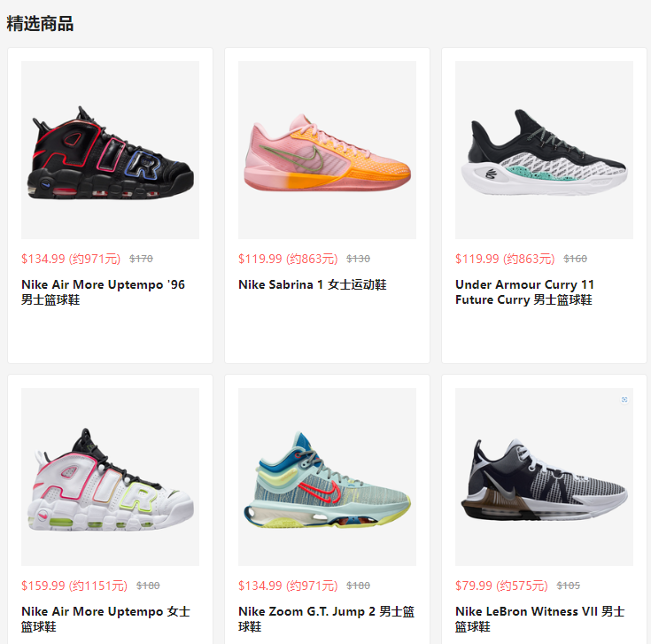Click Nike Sabrina 1 女士运动鞋 title
The height and width of the screenshot is (644, 651).
tap(312, 284)
